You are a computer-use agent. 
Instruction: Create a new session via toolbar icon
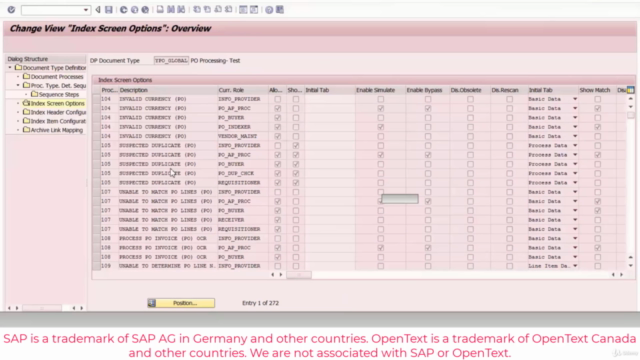[243, 9]
